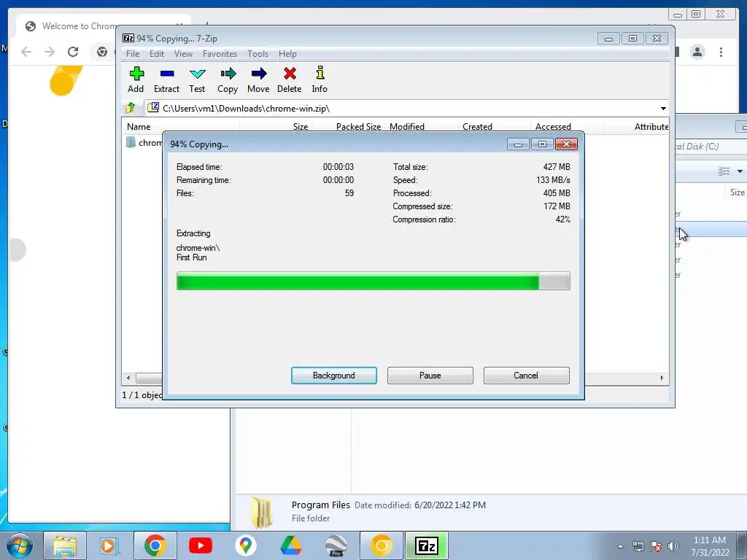Click the taskbar clock showing 1:11 AM

point(710,545)
